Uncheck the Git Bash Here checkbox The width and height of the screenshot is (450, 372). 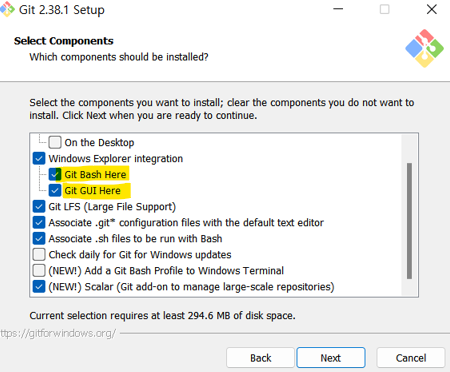[x=55, y=174]
